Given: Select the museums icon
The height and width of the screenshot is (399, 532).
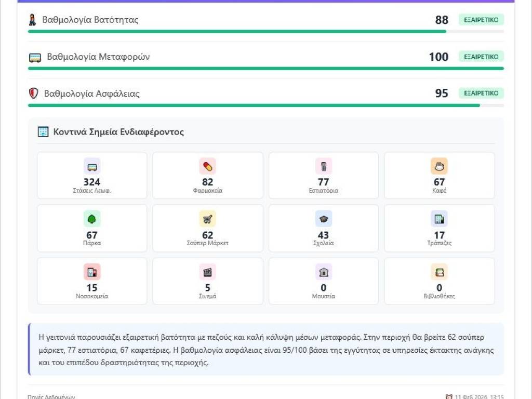Looking at the screenshot, I should [323, 272].
